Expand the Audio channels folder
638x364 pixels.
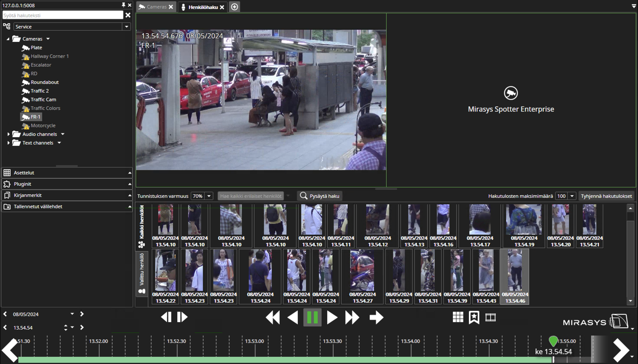(x=8, y=134)
